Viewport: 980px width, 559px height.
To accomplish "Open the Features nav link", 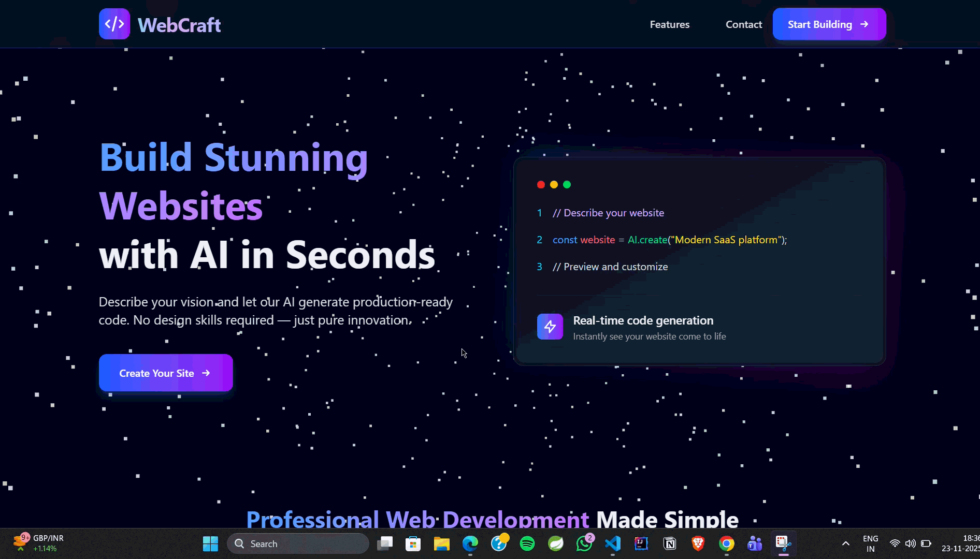I will [x=669, y=24].
